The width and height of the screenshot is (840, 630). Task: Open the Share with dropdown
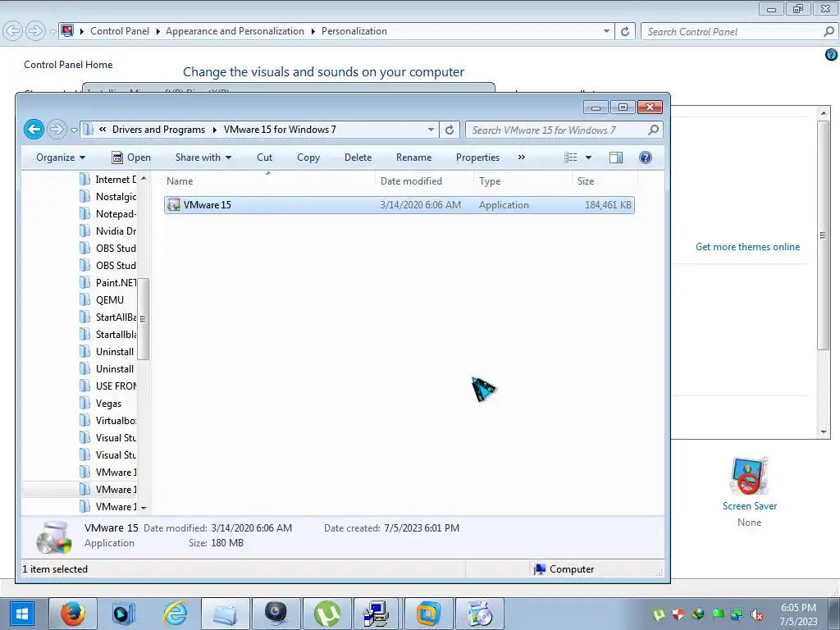tap(203, 157)
